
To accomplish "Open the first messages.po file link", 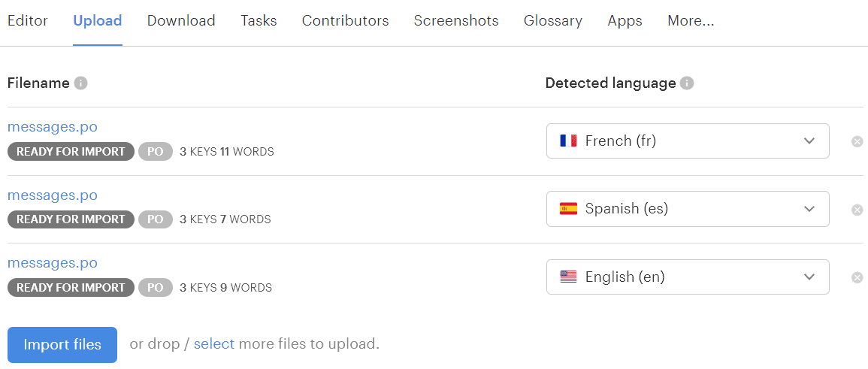I will coord(53,127).
